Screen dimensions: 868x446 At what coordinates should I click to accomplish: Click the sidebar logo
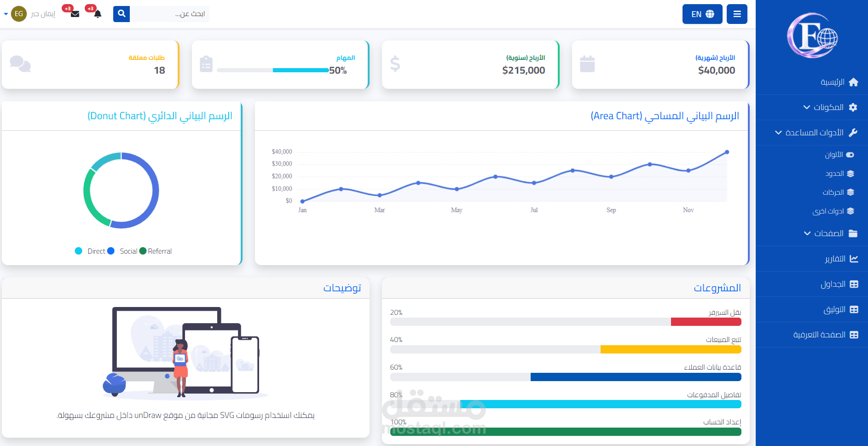click(812, 35)
